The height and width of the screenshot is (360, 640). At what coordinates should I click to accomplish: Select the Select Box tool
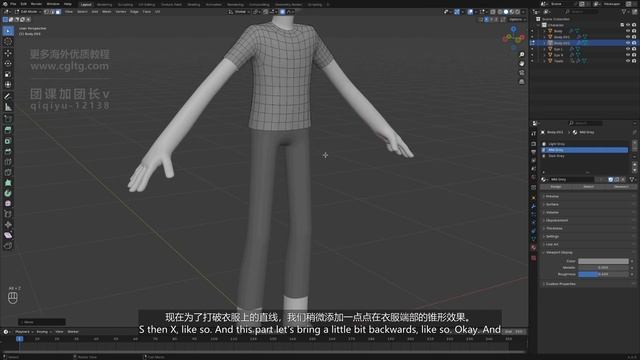[8, 31]
